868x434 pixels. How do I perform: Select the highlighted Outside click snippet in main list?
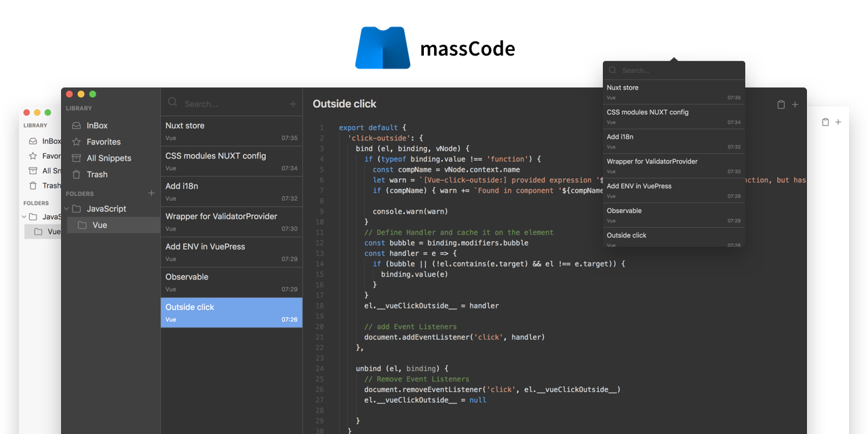[x=231, y=313]
